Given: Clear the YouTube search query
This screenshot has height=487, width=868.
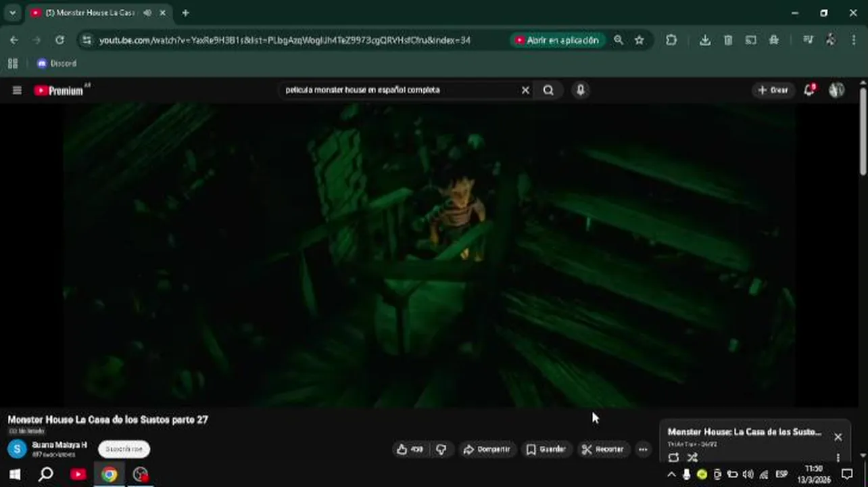Looking at the screenshot, I should (525, 90).
